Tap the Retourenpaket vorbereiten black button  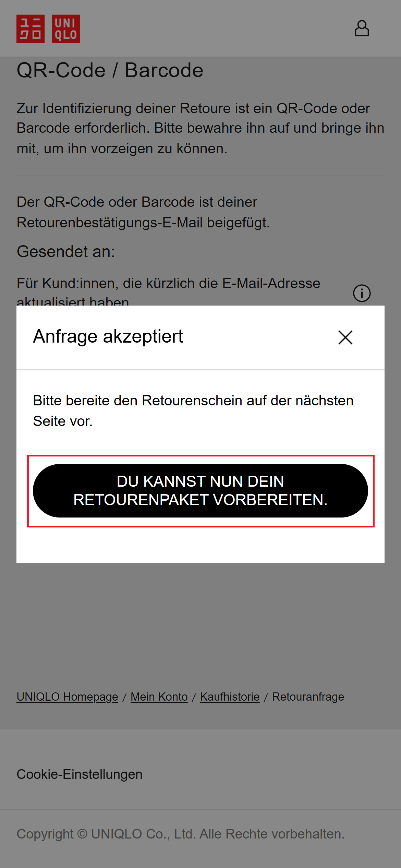click(200, 491)
